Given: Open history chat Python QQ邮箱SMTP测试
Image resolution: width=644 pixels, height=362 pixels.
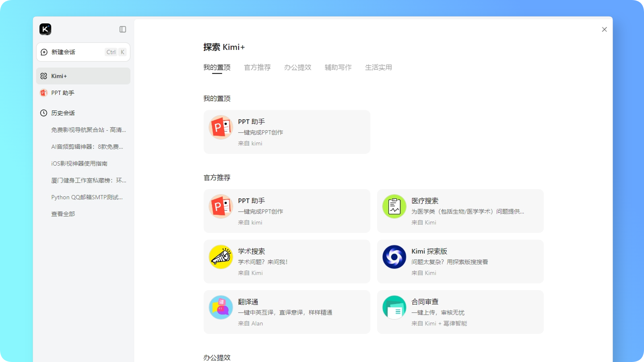Looking at the screenshot, I should pos(87,197).
